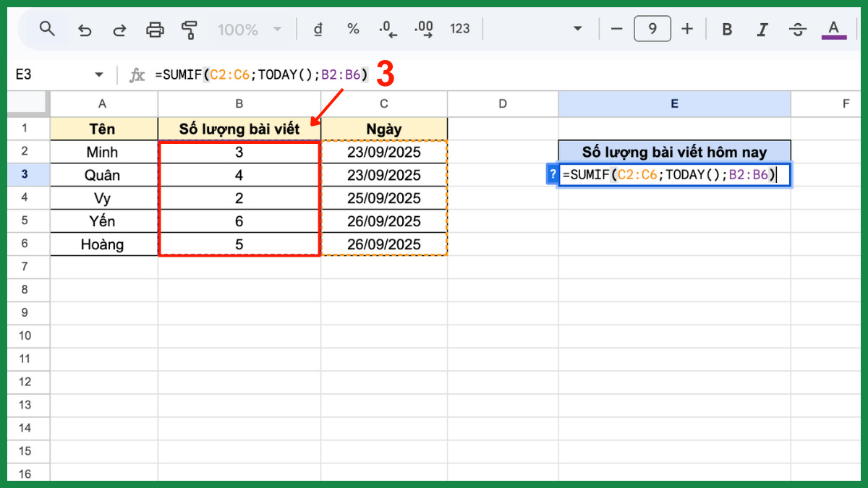The image size is (868, 488).
Task: Click the search magnifier icon in toolbar
Action: pyautogui.click(x=48, y=29)
